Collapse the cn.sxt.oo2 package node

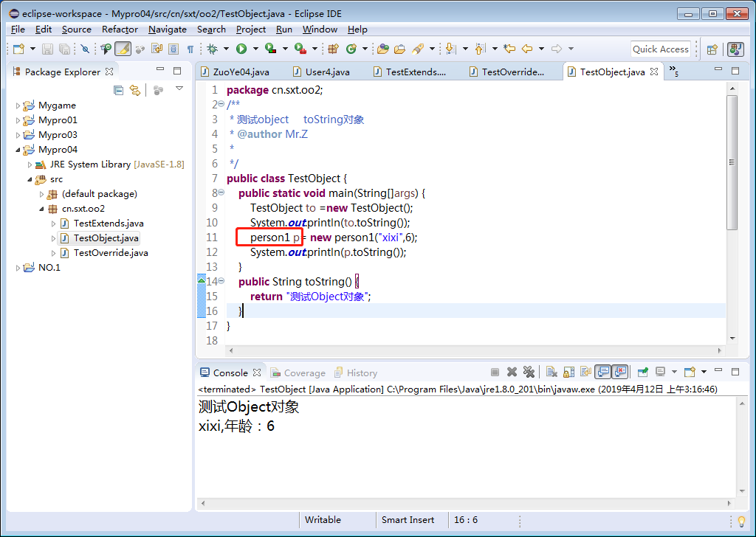(41, 209)
